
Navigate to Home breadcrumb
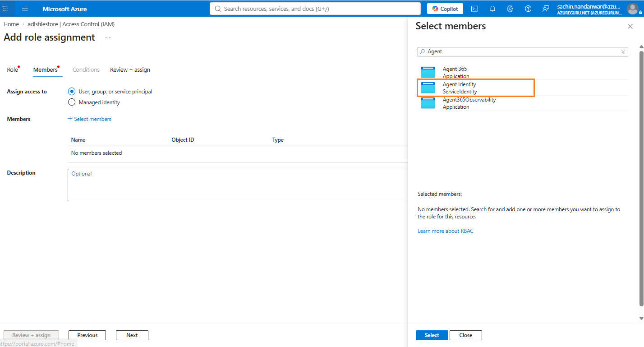pos(11,24)
